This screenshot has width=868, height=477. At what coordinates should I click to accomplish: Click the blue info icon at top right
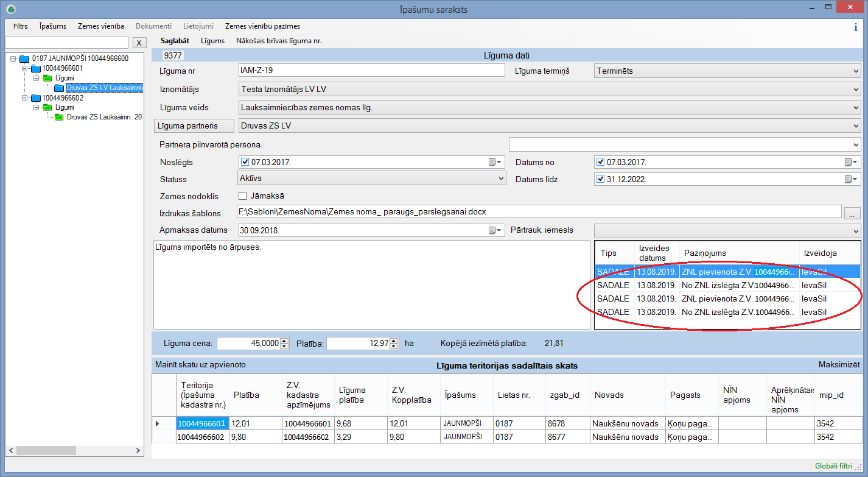855,27
